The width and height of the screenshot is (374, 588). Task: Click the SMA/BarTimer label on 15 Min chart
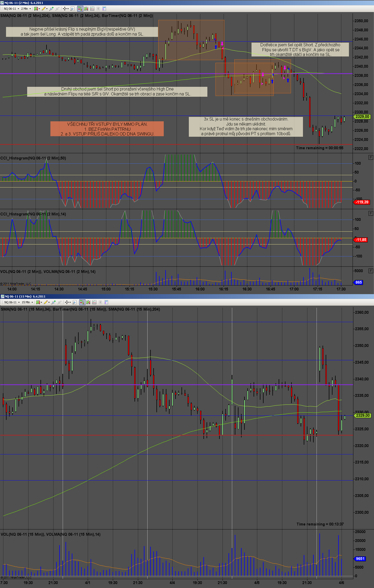click(80, 309)
